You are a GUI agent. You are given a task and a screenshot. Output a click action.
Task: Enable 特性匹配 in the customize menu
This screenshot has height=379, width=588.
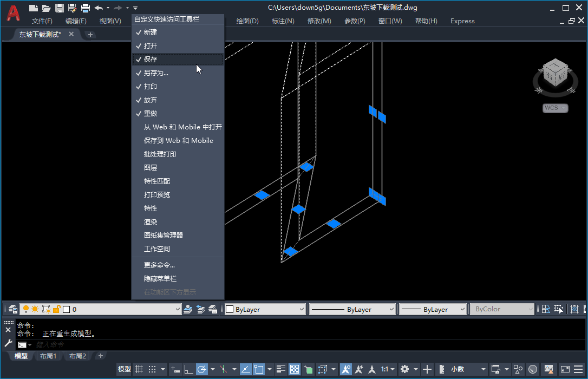coord(157,181)
